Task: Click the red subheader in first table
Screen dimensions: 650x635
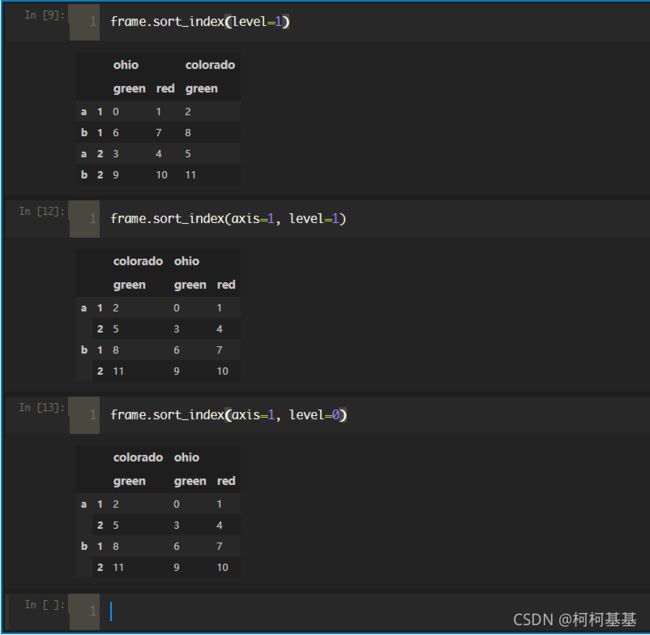Action: tap(165, 88)
